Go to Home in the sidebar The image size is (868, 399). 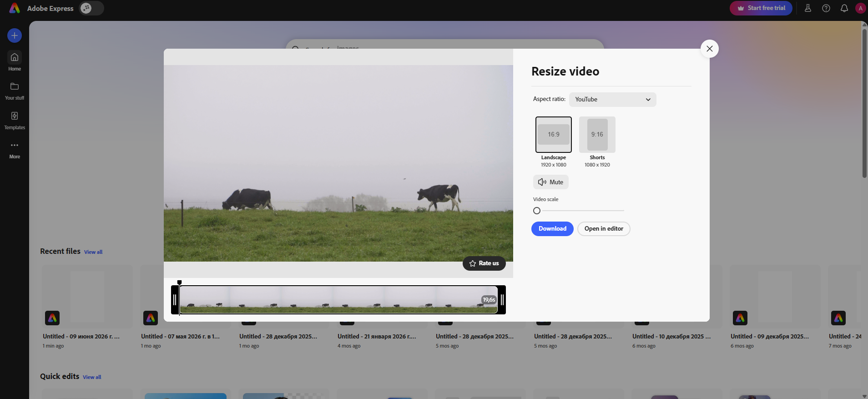click(15, 61)
